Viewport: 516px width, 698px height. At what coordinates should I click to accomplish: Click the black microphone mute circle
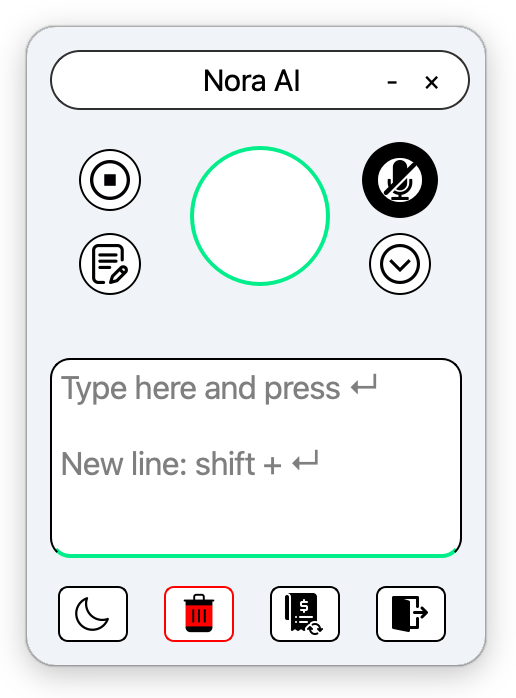400,180
